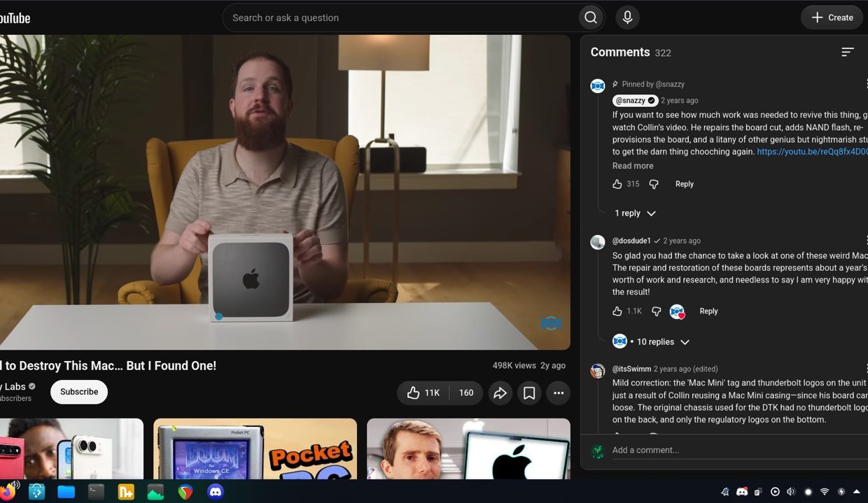Open the green system monitor taskbar app
This screenshot has height=503, width=868.
(x=155, y=492)
